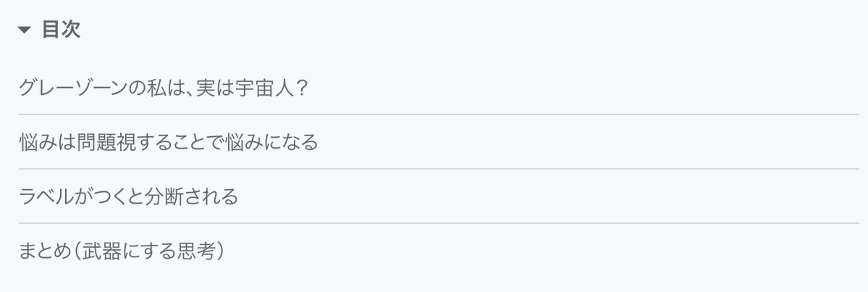Toggle table of contents via arrow icon
The height and width of the screenshot is (292, 868).
(25, 30)
